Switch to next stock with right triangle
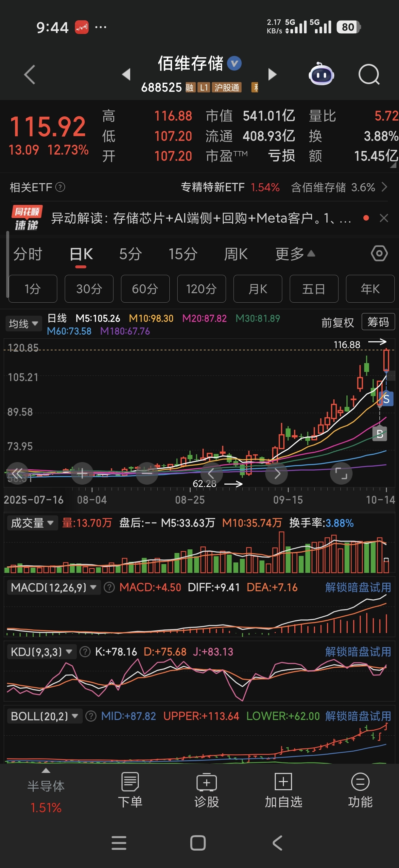 (x=272, y=75)
